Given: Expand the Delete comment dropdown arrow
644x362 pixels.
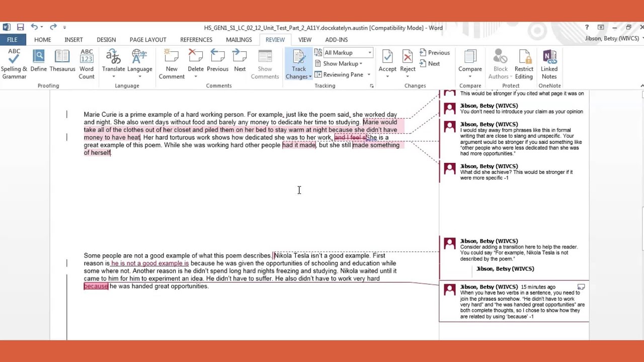Looking at the screenshot, I should pos(196,77).
